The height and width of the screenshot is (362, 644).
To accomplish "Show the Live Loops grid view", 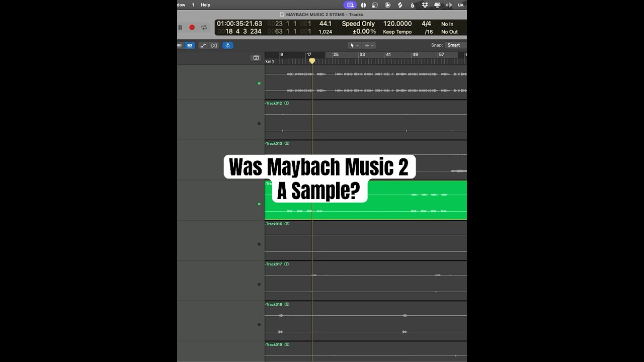I will coord(180,45).
